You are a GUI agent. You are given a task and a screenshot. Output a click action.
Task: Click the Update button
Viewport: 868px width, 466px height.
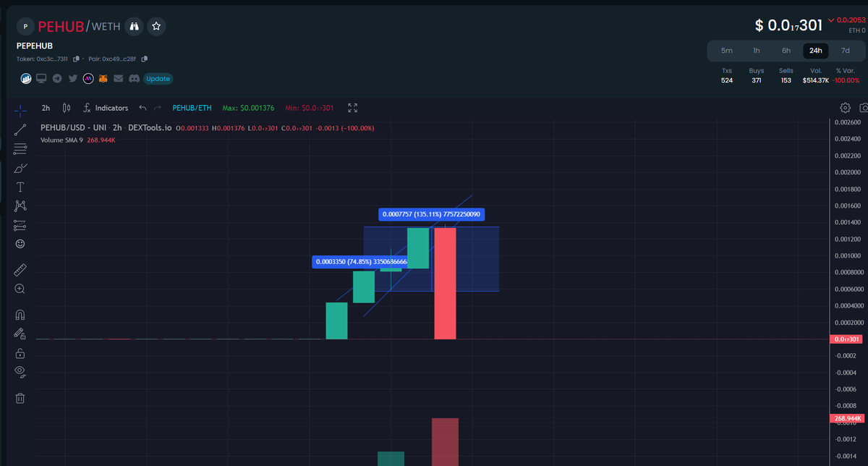158,79
